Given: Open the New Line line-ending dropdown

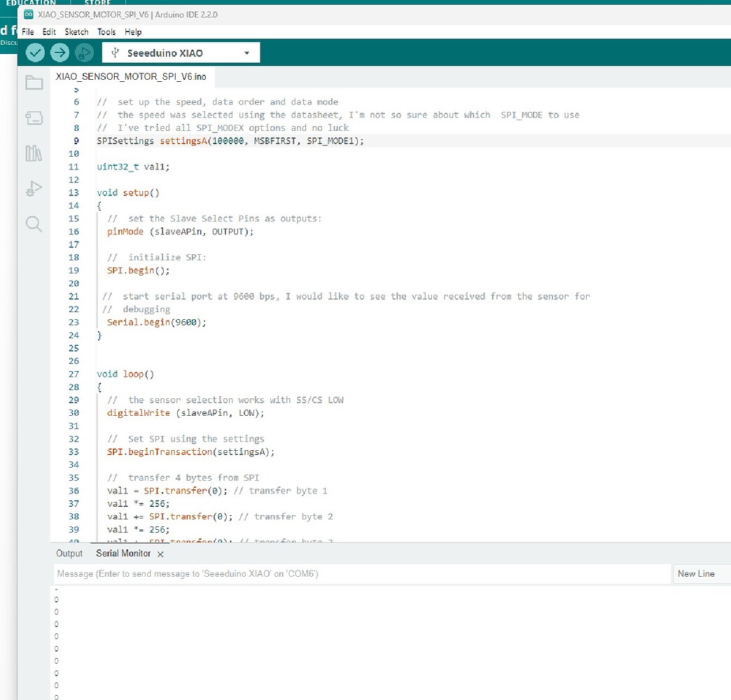Looking at the screenshot, I should 696,573.
